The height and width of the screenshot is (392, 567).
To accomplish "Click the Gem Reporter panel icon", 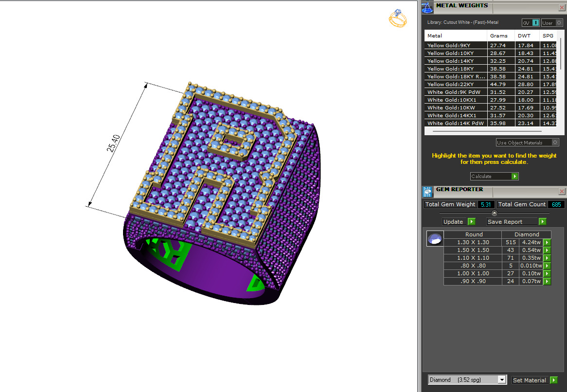I will tap(427, 191).
